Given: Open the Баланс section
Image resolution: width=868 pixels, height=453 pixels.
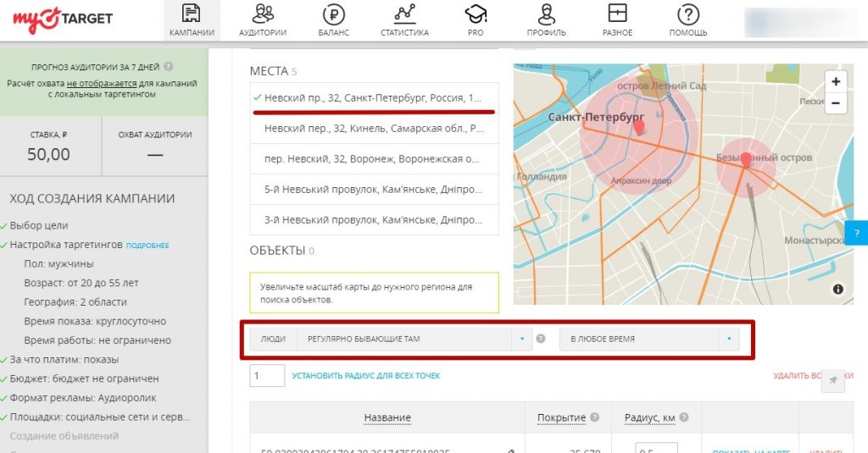Looking at the screenshot, I should [333, 20].
